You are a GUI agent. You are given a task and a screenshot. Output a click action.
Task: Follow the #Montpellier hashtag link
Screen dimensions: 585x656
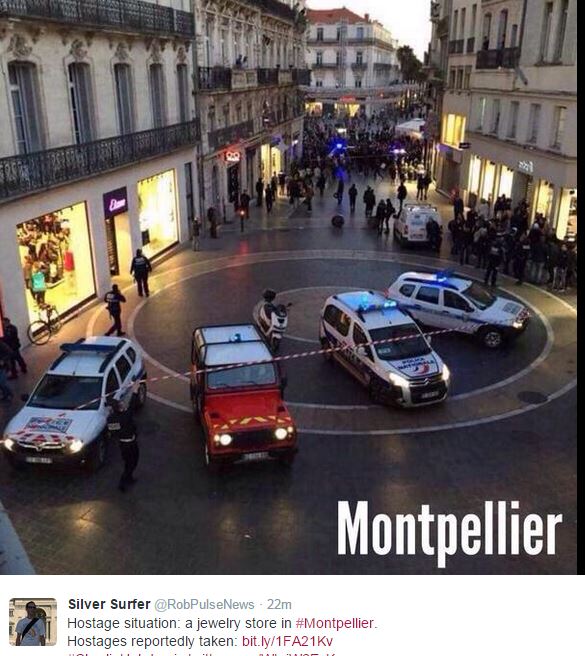coord(334,623)
